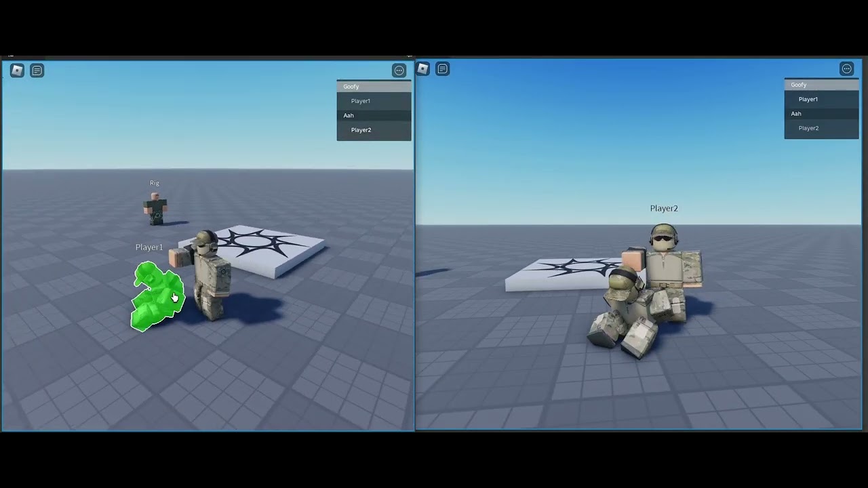Open more options button in right window
This screenshot has height=488, width=868.
tap(846, 68)
